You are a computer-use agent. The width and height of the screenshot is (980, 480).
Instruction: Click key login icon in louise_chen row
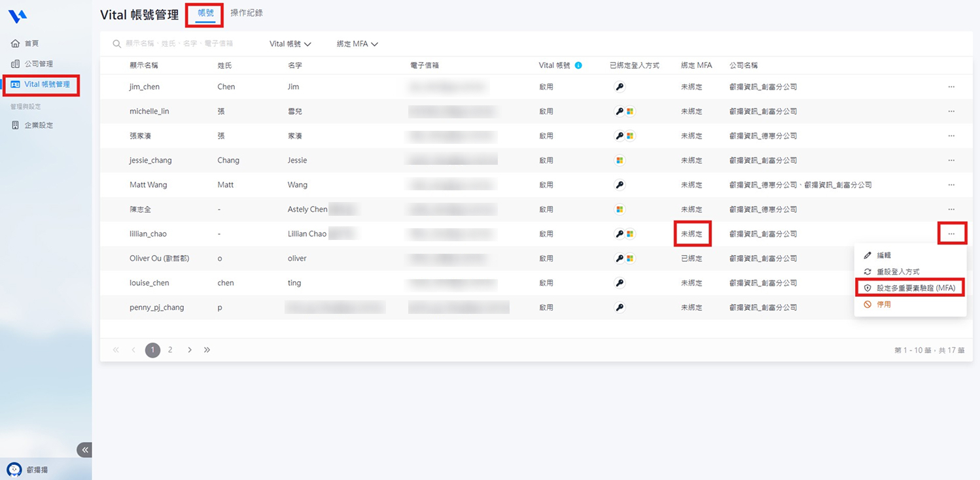click(620, 283)
